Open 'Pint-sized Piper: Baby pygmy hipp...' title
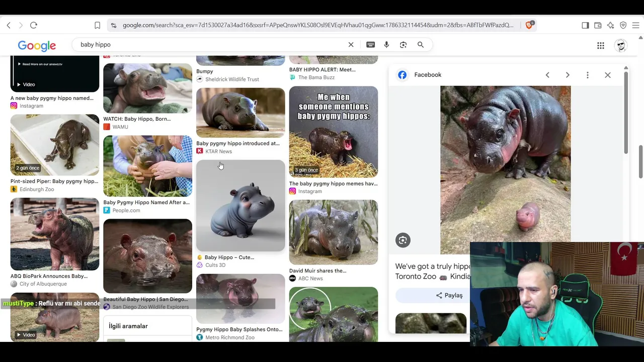 coord(54,182)
